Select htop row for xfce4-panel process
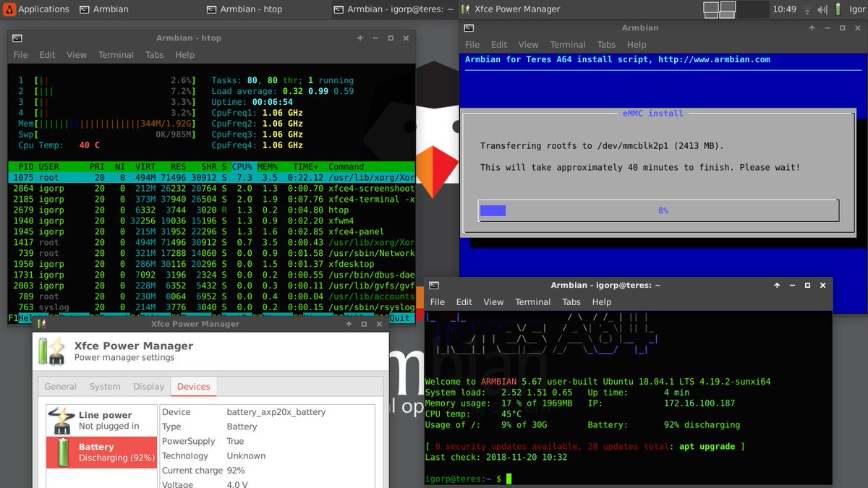This screenshot has height=488, width=868. point(212,232)
